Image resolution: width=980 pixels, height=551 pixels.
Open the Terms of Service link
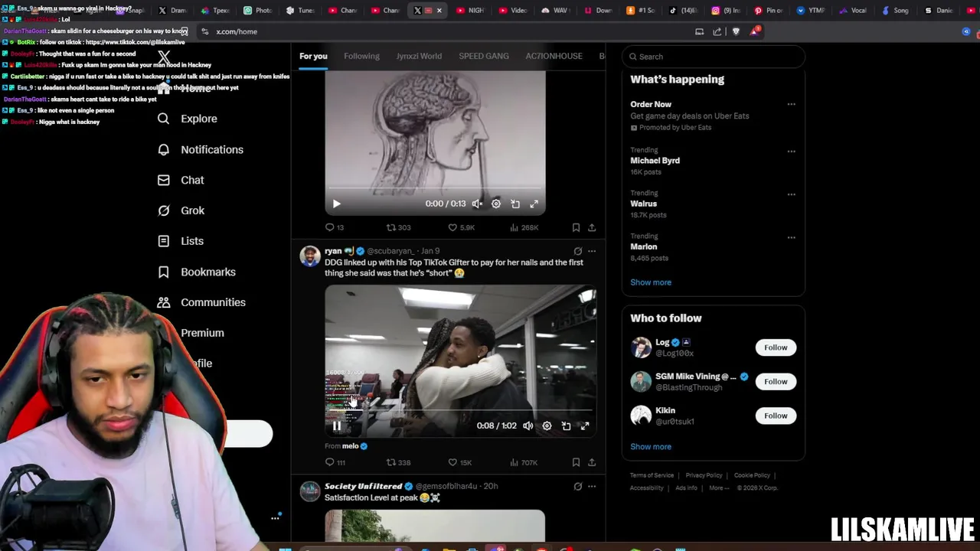point(652,475)
